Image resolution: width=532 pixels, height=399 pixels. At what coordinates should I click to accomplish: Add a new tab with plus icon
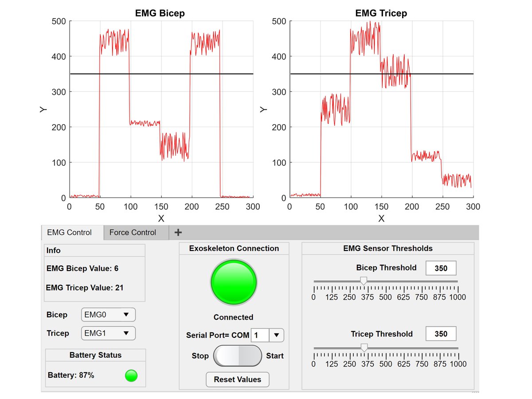coord(178,232)
